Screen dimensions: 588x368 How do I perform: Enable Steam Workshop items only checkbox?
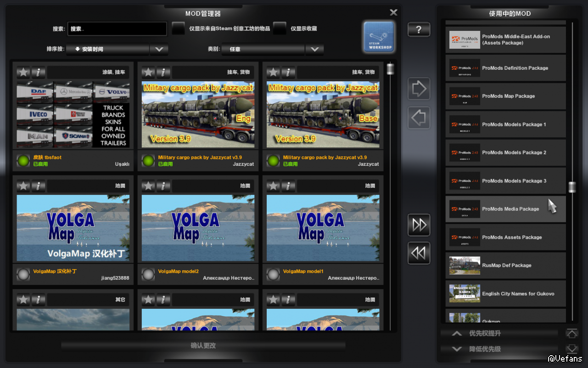tap(178, 28)
